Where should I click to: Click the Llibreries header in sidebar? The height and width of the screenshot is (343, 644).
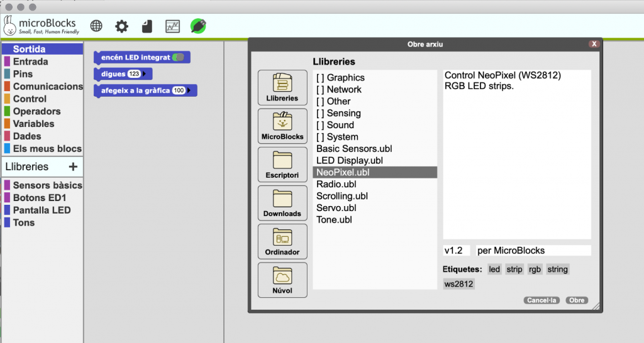pos(26,166)
